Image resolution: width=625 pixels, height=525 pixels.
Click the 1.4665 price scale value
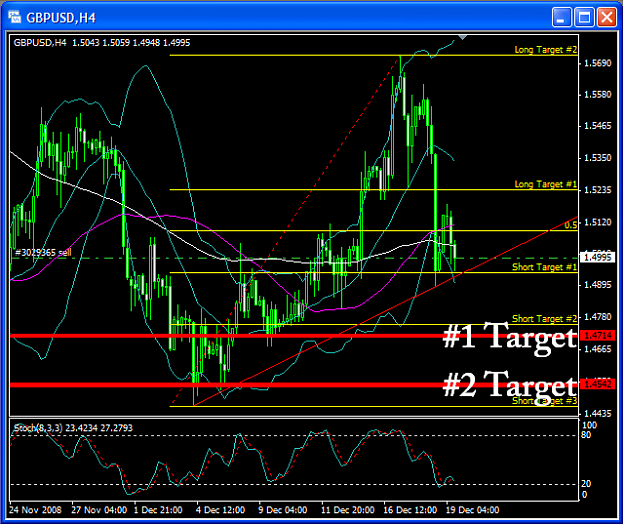coord(597,349)
